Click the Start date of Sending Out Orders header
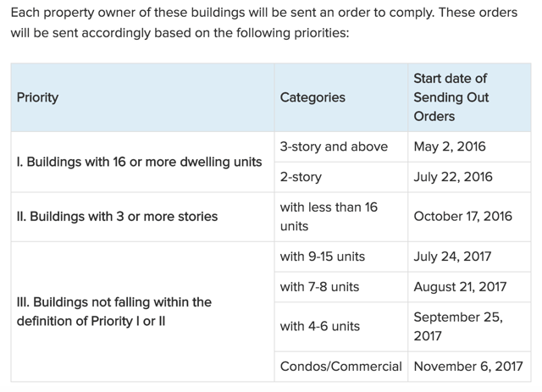This screenshot has width=542, height=392. click(469, 97)
